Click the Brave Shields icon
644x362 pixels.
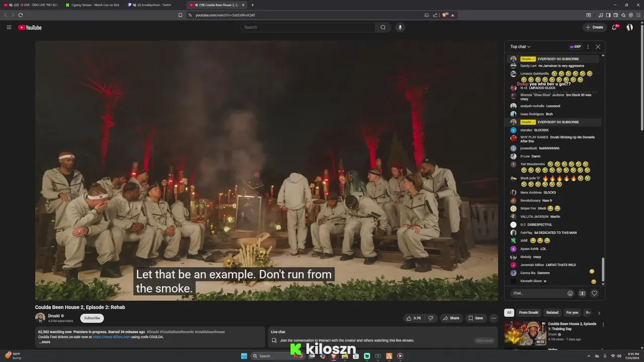click(x=445, y=15)
